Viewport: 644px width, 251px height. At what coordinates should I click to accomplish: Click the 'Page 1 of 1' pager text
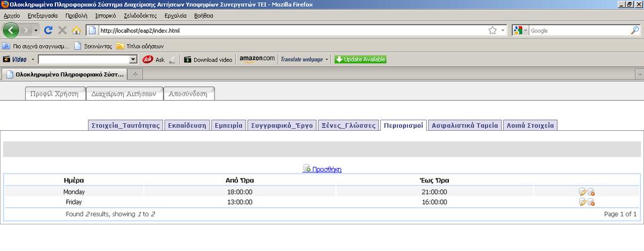coord(620,214)
